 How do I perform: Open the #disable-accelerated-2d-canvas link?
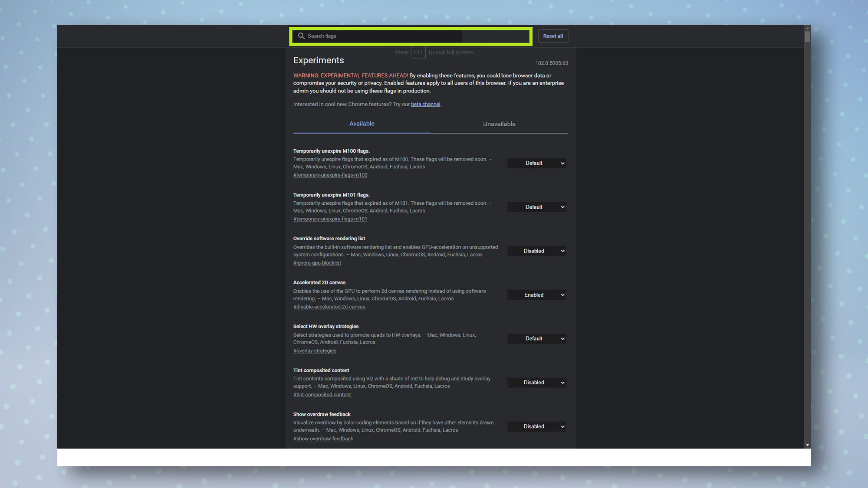pos(329,307)
